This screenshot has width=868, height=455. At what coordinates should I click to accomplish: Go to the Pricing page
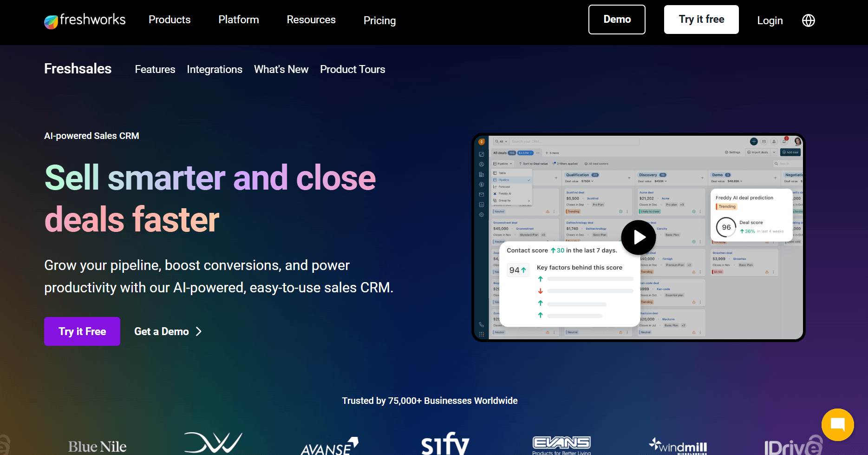pos(379,20)
